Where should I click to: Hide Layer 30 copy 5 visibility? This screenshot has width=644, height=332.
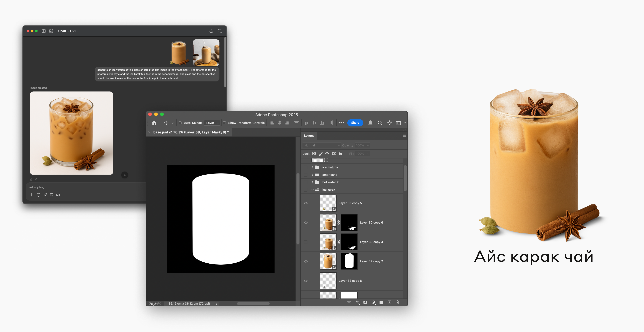(306, 203)
